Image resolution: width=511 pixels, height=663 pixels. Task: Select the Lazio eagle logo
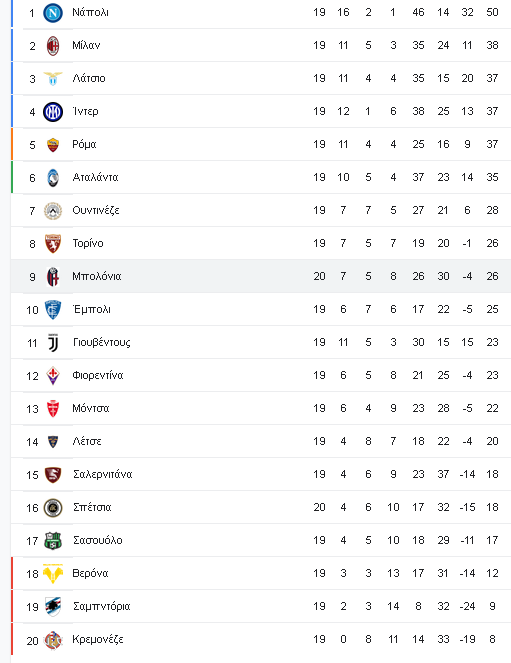(53, 79)
